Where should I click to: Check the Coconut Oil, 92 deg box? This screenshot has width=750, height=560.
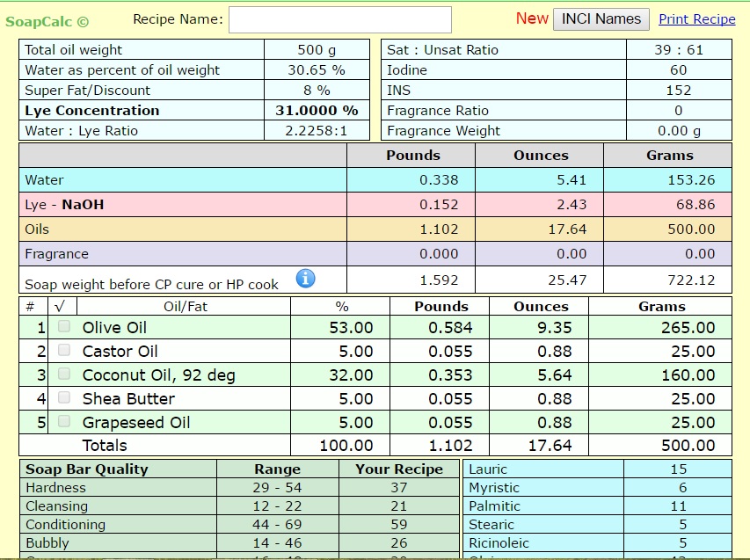point(64,374)
